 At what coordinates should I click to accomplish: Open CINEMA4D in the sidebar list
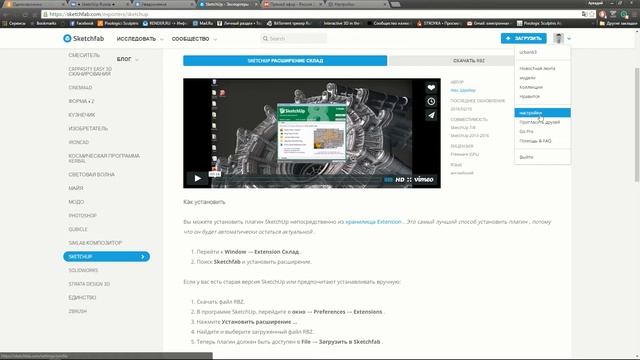80,88
